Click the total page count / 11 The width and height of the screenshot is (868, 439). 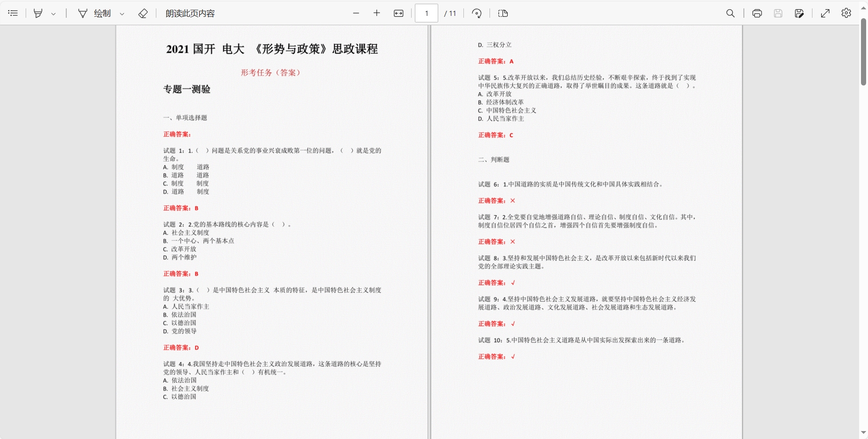pyautogui.click(x=450, y=14)
